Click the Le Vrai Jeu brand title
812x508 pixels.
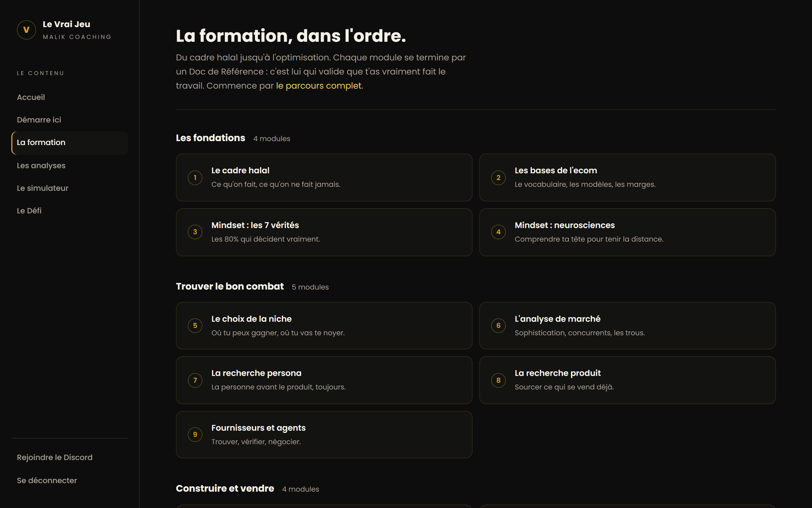pyautogui.click(x=67, y=24)
